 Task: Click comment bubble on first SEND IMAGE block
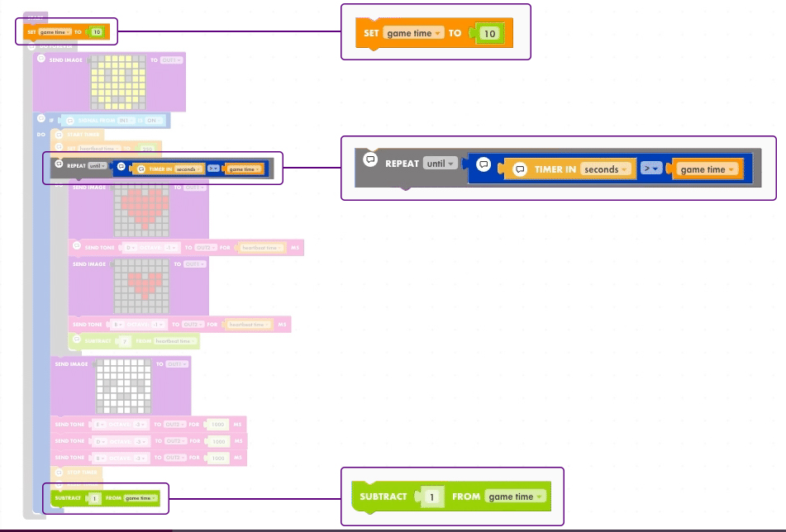coord(41,59)
